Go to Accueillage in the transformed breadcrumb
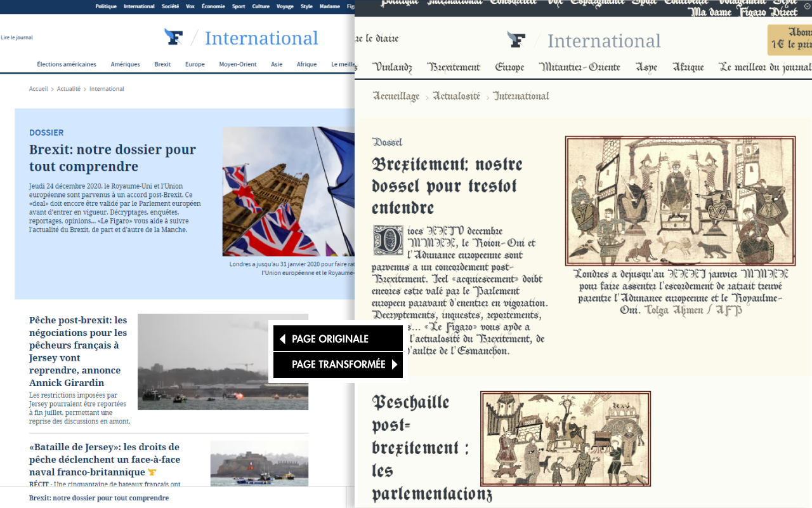 396,96
